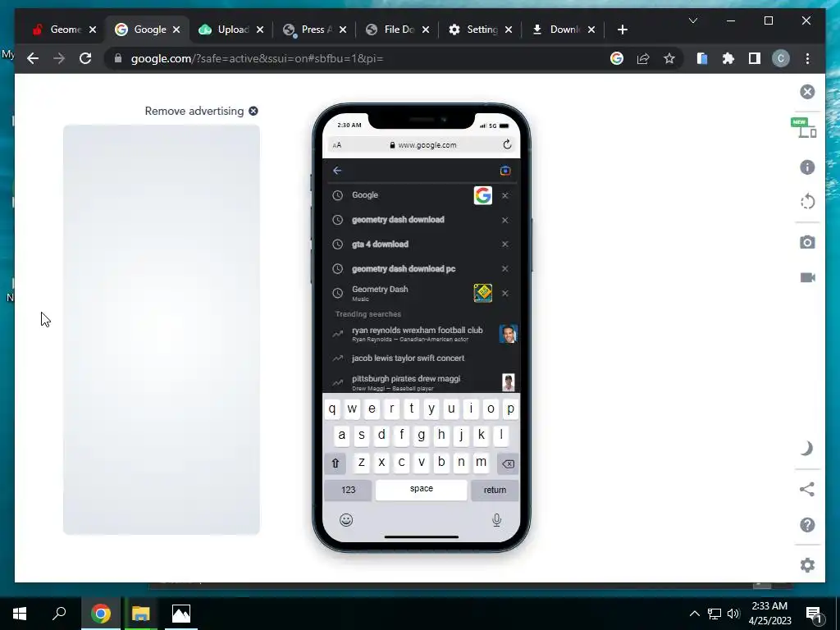Switch to the File Do browser tab

[398, 30]
